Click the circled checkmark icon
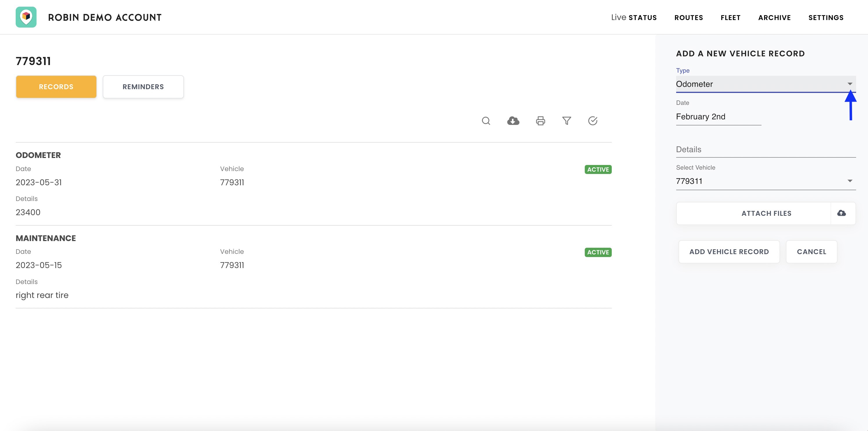Image resolution: width=868 pixels, height=431 pixels. 592,121
